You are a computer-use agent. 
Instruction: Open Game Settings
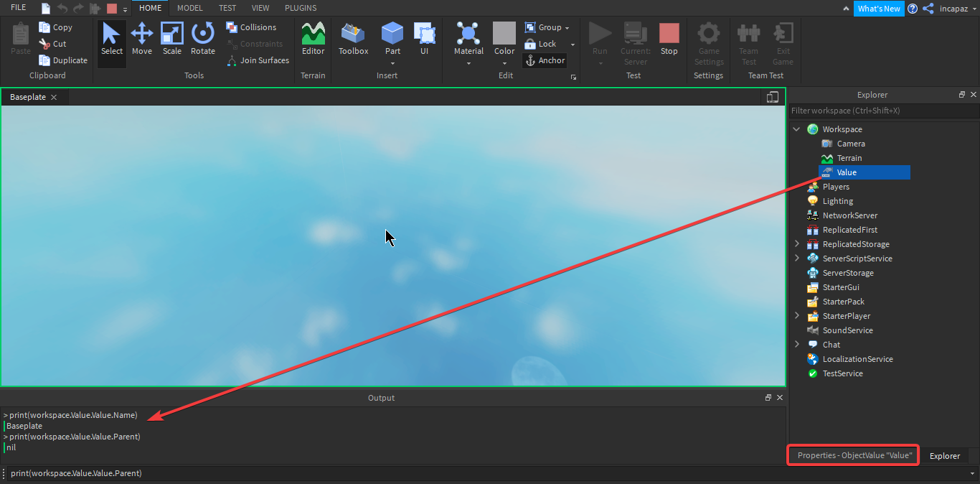point(708,39)
